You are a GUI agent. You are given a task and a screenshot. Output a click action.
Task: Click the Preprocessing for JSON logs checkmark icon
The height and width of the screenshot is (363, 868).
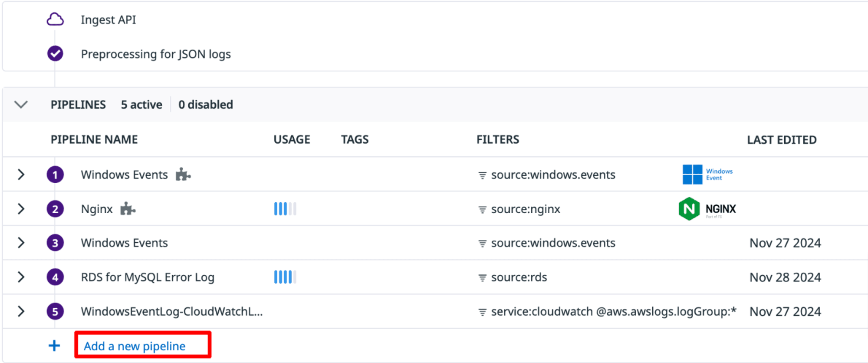point(55,53)
